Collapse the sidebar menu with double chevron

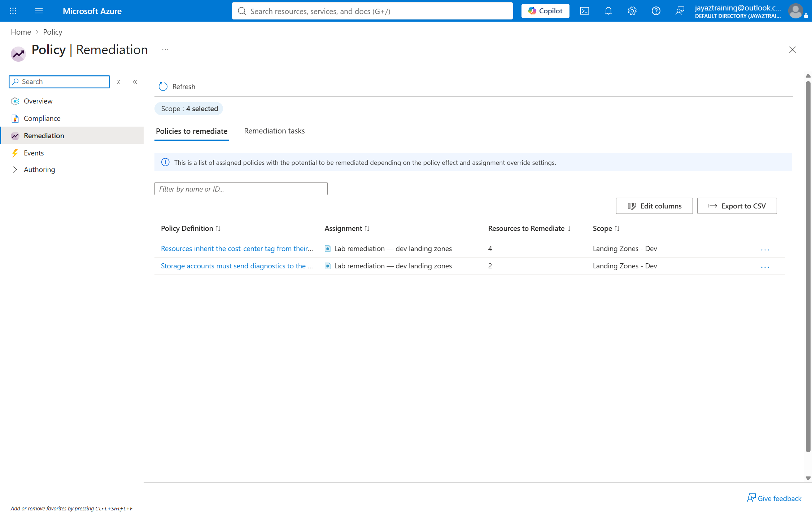[x=135, y=82]
